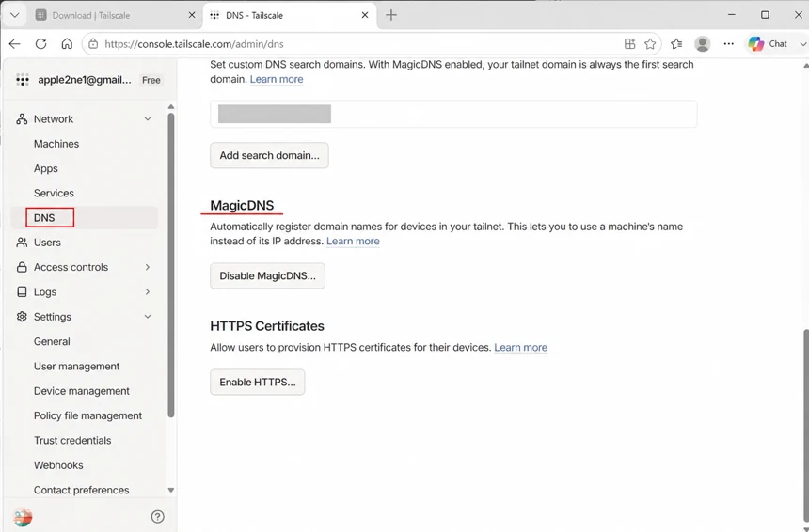Click Add search domain button
The width and height of the screenshot is (809, 532).
269,155
